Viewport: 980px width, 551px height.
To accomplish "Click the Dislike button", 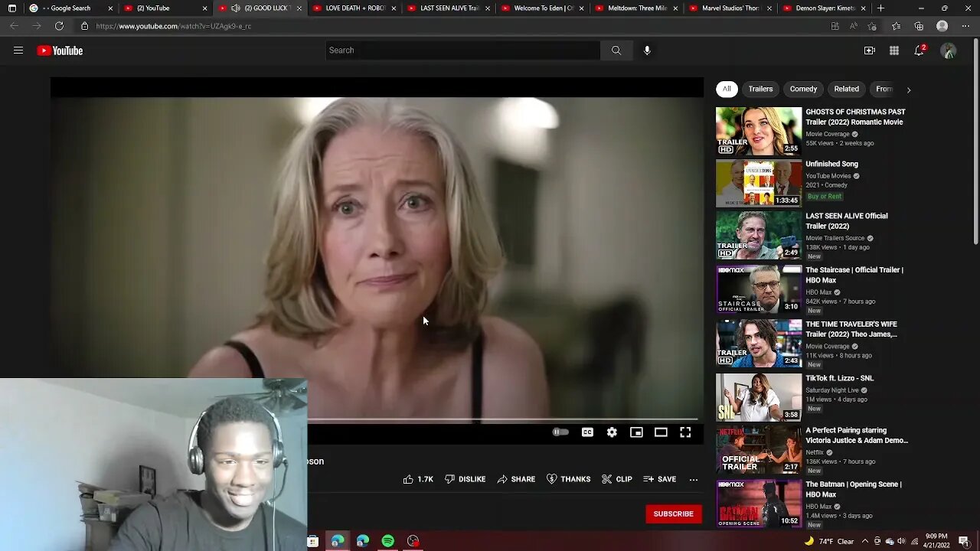I will tap(465, 479).
